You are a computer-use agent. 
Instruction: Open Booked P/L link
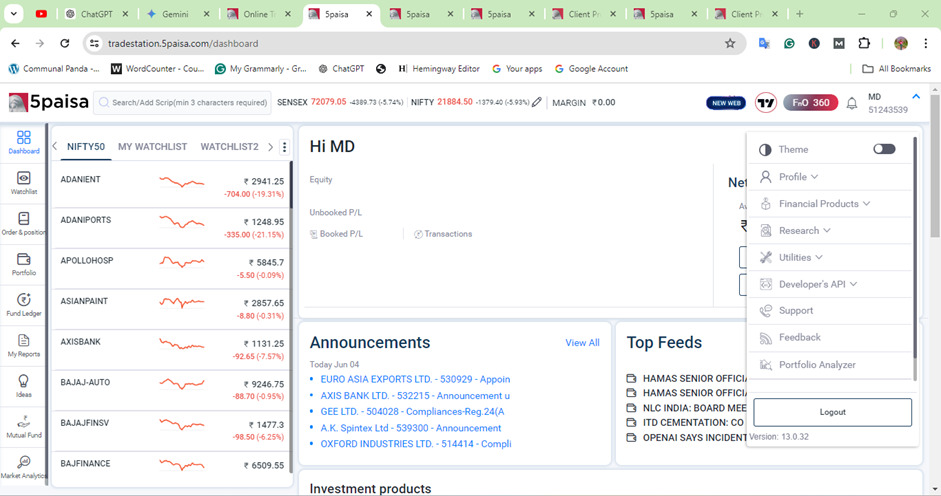pos(337,234)
